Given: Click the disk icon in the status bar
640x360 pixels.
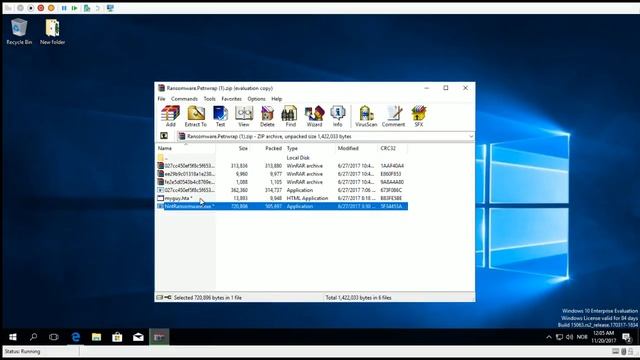Looking at the screenshot, I should click(160, 298).
